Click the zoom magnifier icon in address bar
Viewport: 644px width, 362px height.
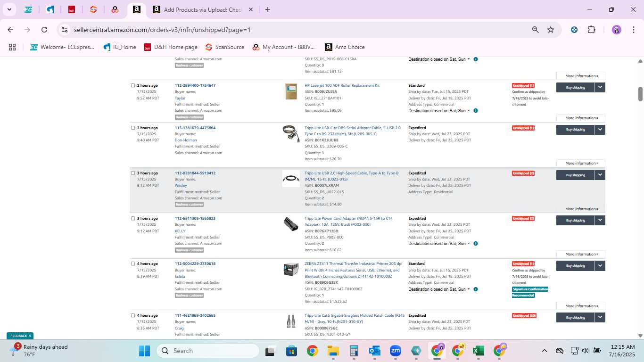(535, 30)
